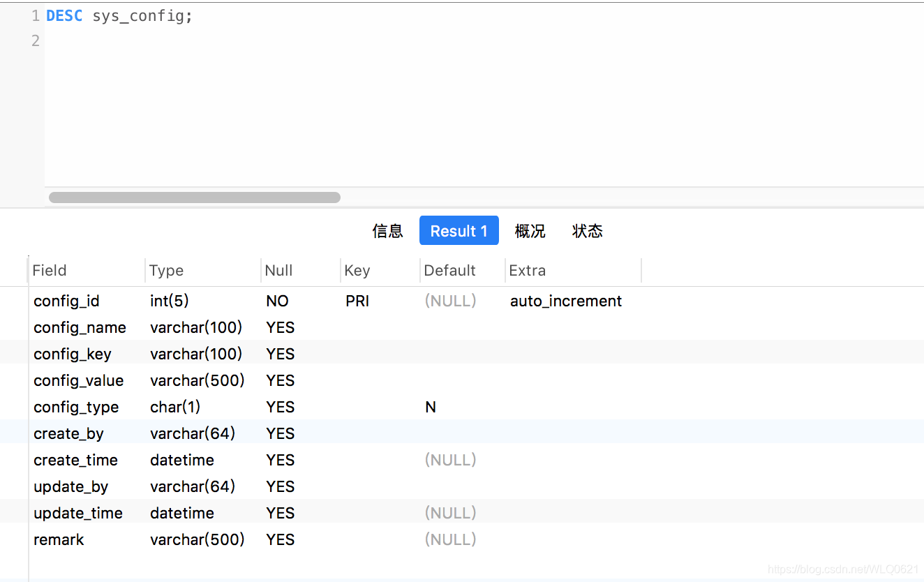Click varchar(64) in the update_by row

(x=193, y=486)
